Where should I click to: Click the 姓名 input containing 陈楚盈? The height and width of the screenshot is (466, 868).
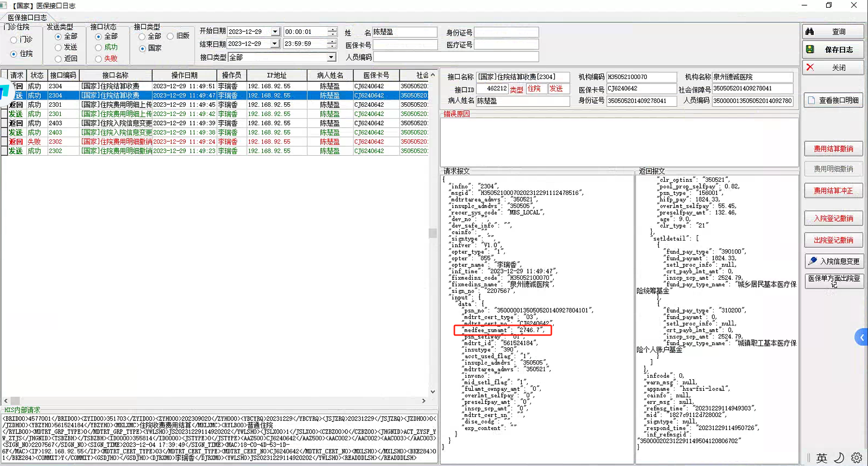[x=404, y=32]
